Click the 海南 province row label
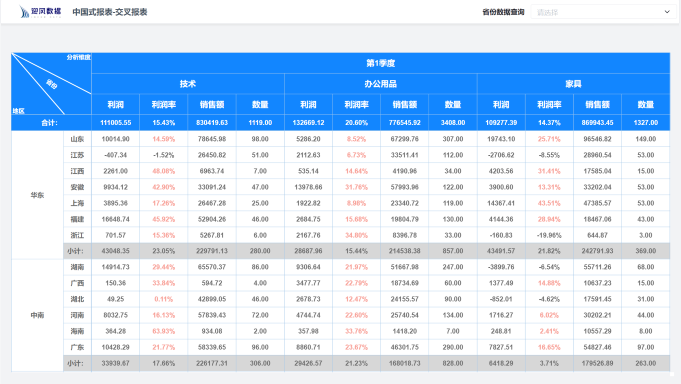 click(x=77, y=331)
